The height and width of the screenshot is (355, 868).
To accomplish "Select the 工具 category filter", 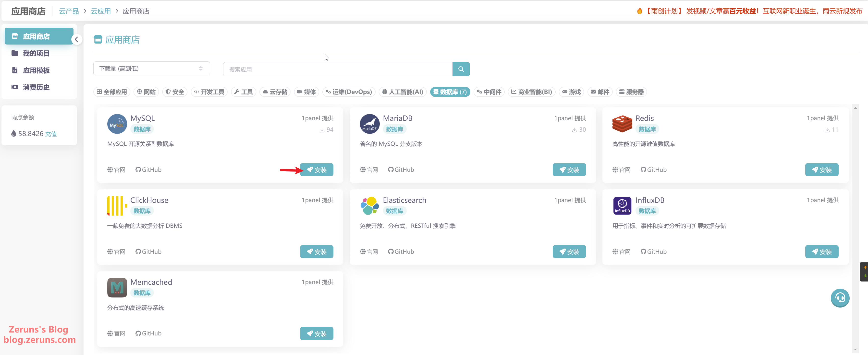I will [x=243, y=92].
